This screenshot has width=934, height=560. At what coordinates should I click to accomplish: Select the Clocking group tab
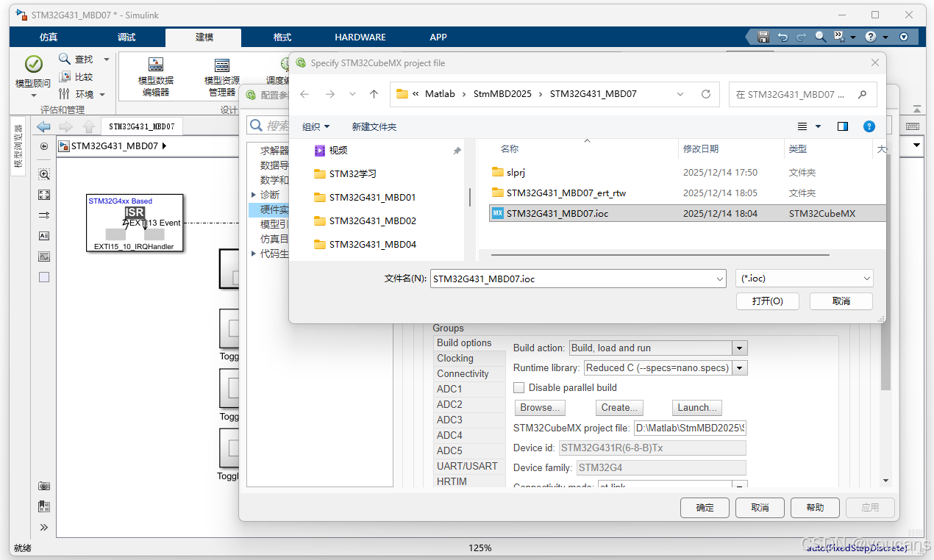(469, 359)
